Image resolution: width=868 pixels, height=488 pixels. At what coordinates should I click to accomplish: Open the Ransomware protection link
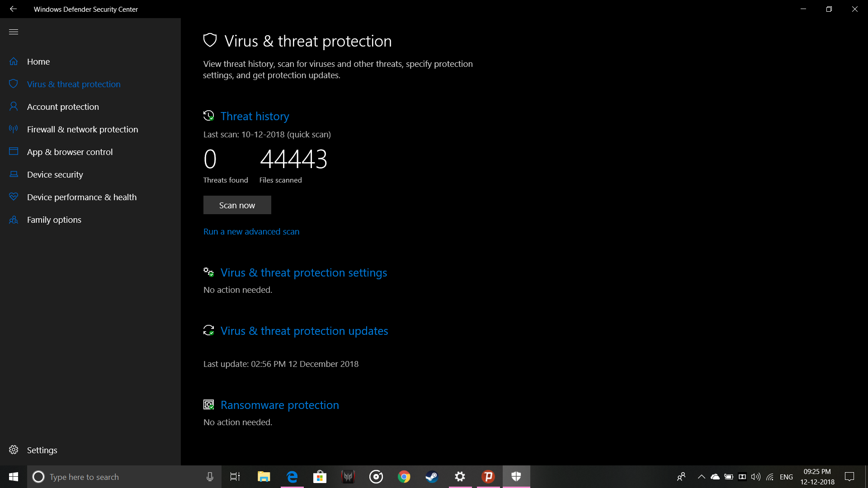coord(280,405)
